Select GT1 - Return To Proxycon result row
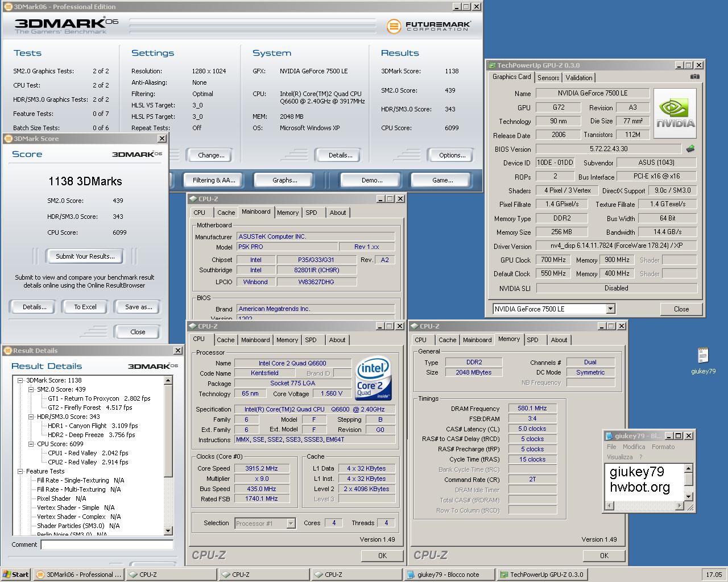728x582 pixels. click(x=100, y=398)
